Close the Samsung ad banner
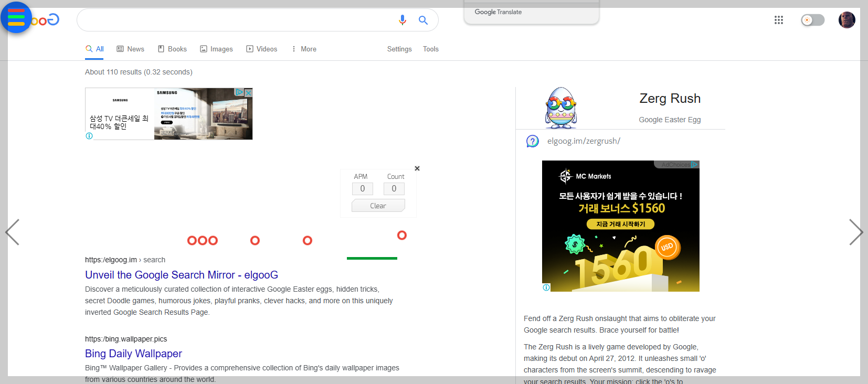 [249, 92]
